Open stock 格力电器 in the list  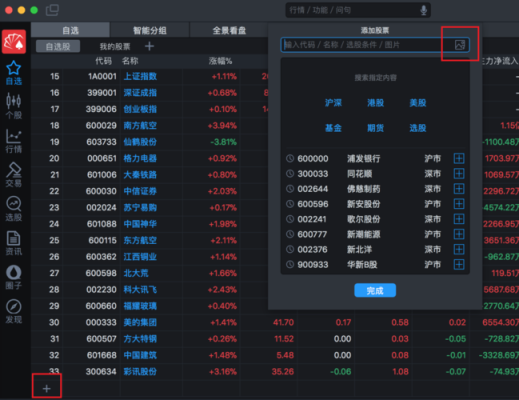tap(140, 158)
